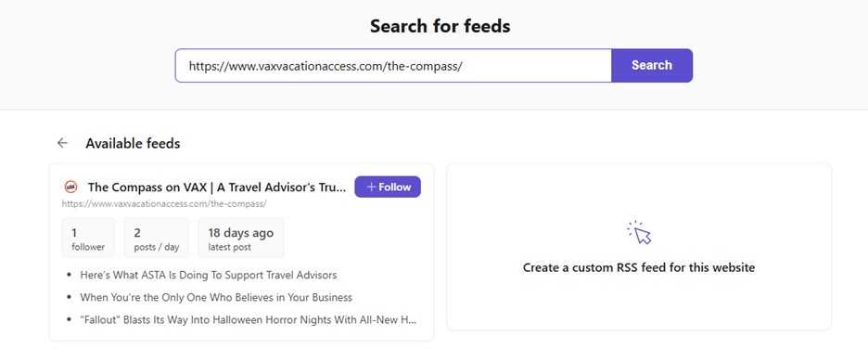Focus the feed URL search field
Viewport: 868px width, 362px height.
(x=393, y=65)
